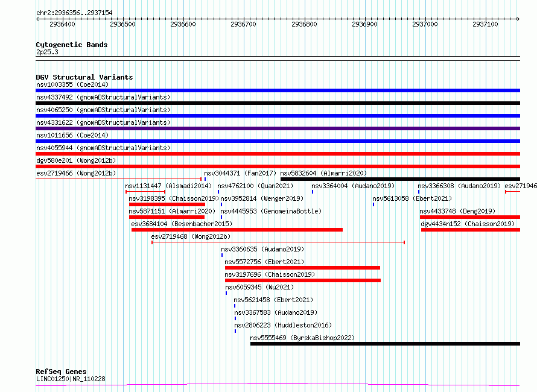Open nsv4065250 (gnomADStructuralVariants) variant label
The height and width of the screenshot is (392, 537).
103,110
